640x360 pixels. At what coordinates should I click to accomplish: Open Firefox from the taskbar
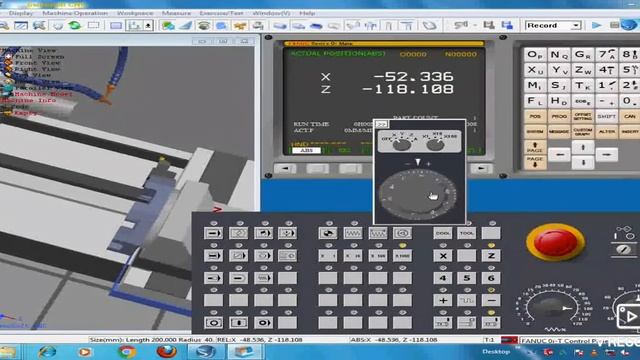click(x=166, y=351)
